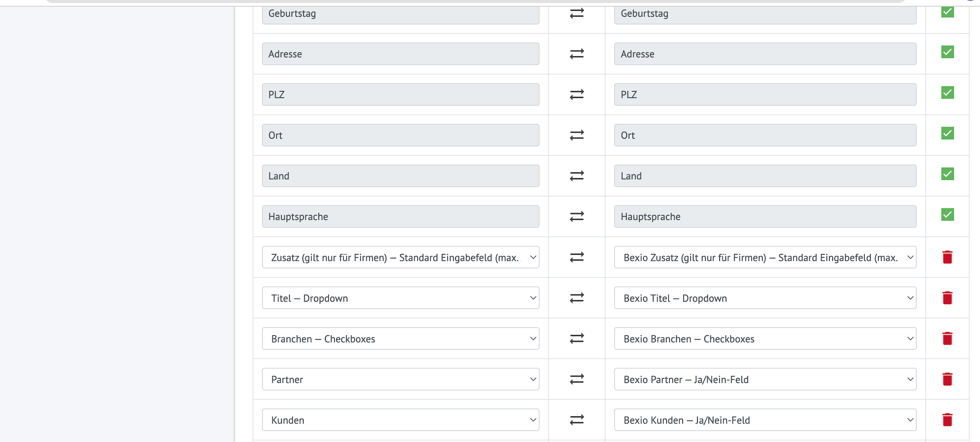Click sync arrows beside Hauptsprache
The width and height of the screenshot is (980, 442).
click(x=576, y=216)
